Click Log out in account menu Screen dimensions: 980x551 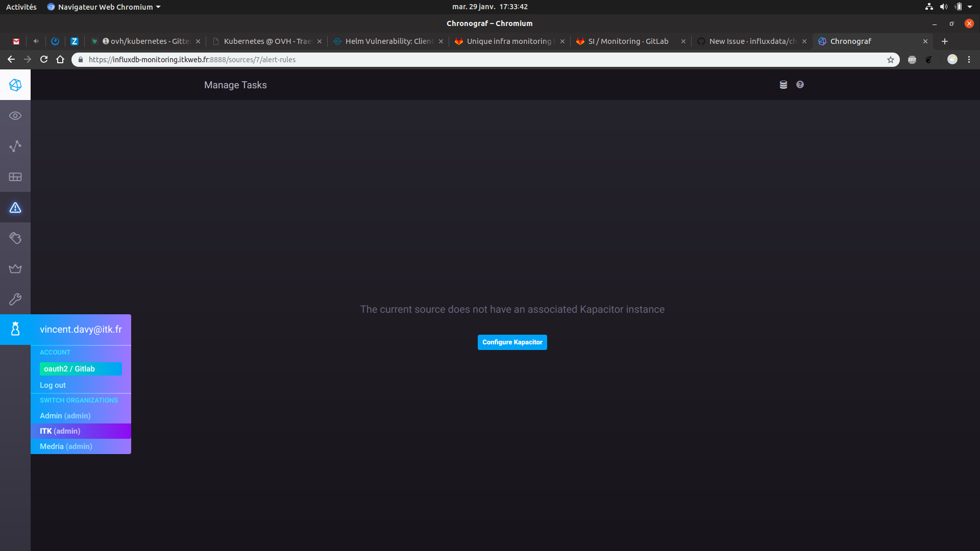point(53,385)
